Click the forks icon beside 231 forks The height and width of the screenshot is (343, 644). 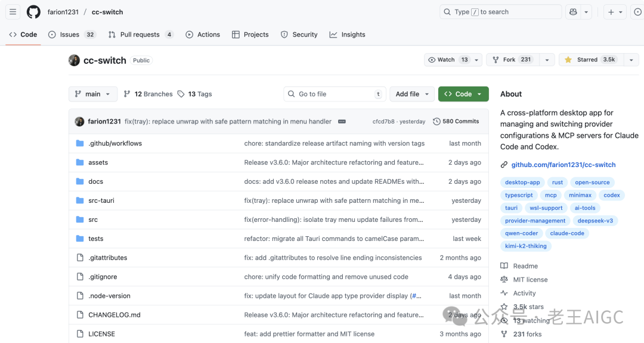click(x=504, y=334)
